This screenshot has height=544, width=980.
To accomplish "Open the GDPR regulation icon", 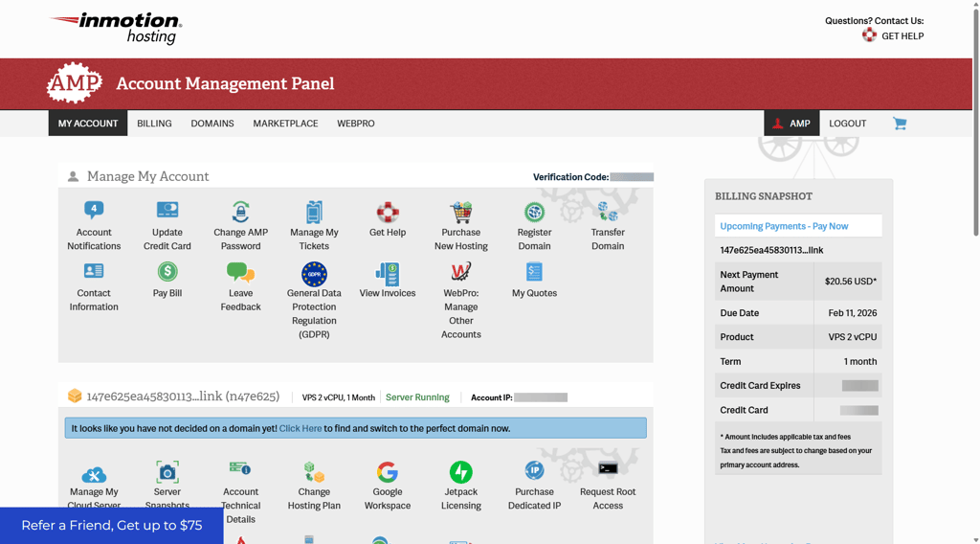I will pyautogui.click(x=314, y=274).
